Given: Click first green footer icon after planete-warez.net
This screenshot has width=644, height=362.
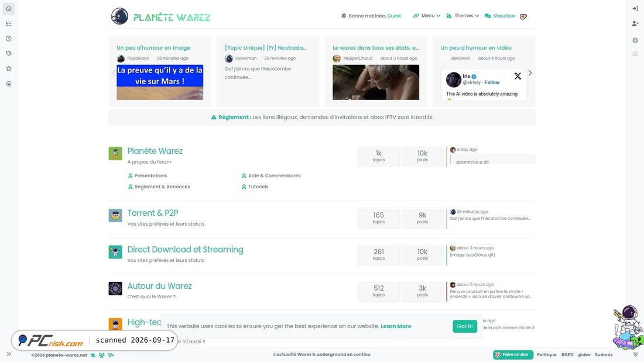Looking at the screenshot, I should pos(93,355).
